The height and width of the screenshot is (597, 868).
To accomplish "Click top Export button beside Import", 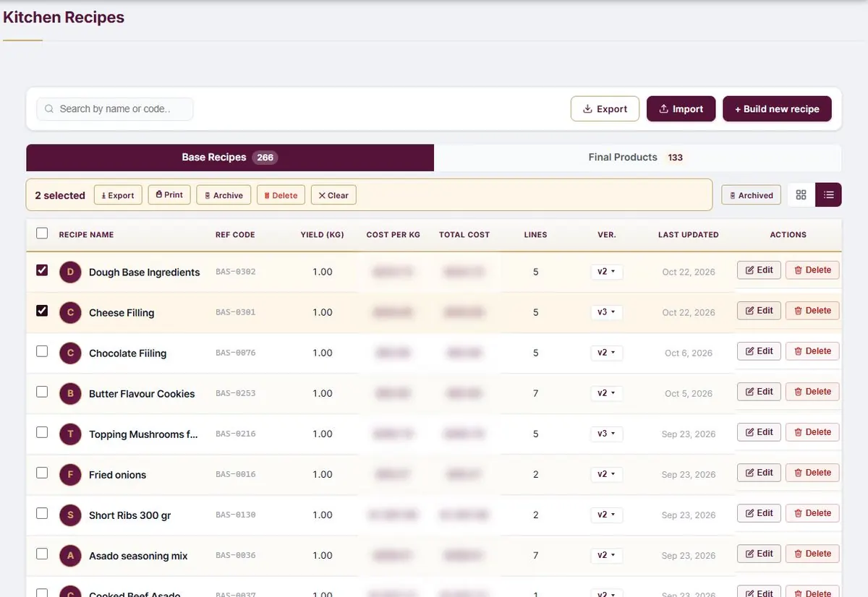I will click(605, 109).
